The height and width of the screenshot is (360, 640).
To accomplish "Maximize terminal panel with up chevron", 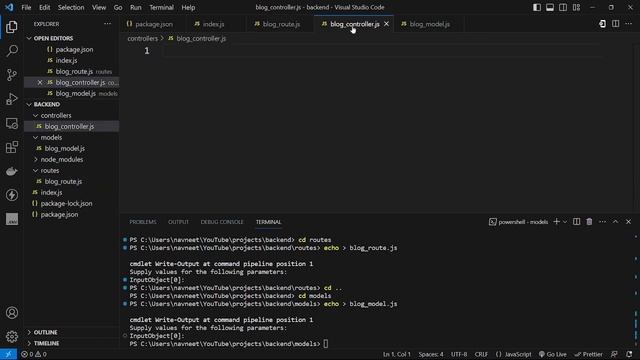I will pyautogui.click(x=616, y=222).
